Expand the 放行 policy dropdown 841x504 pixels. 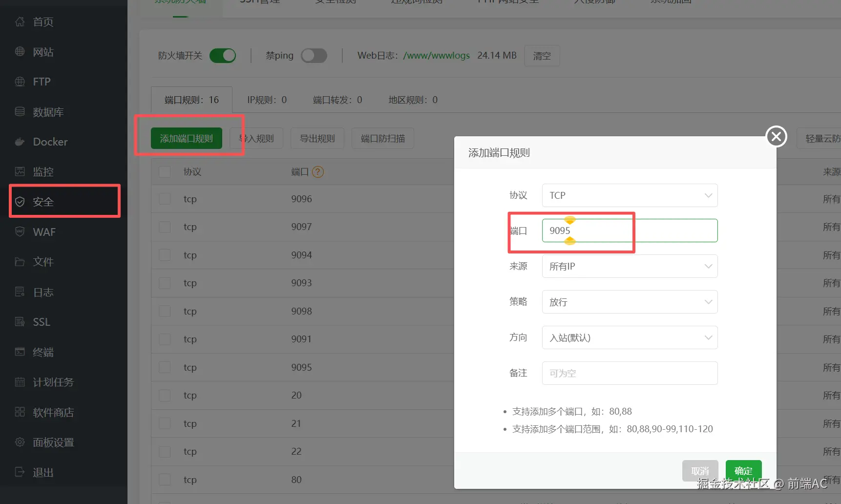tap(629, 302)
